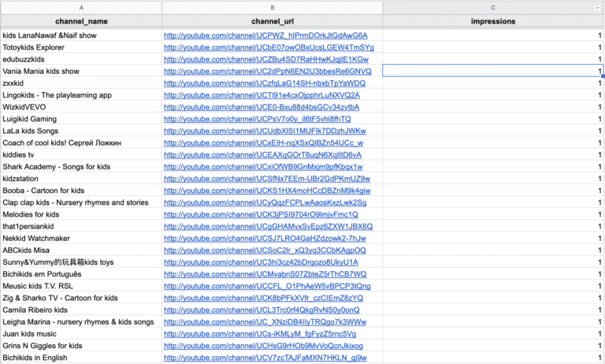This screenshot has height=364, width=605.
Task: Select impressions cell in Totoykids Explorer row
Action: [x=492, y=47]
